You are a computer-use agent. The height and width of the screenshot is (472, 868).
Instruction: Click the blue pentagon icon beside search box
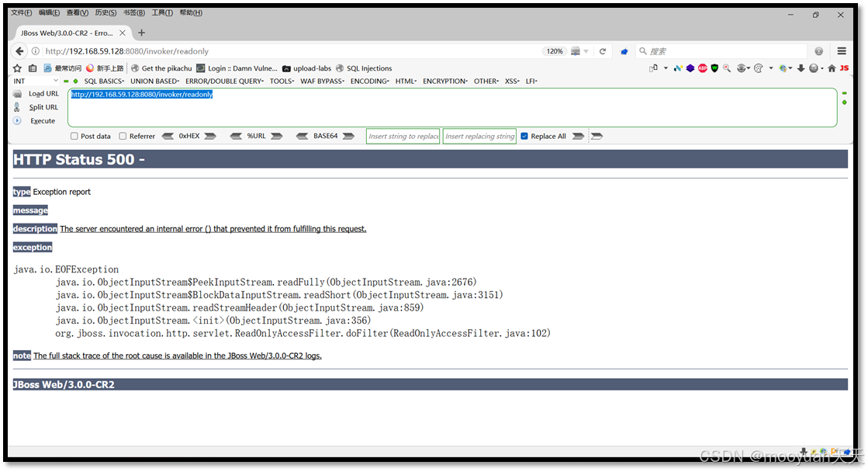coord(624,51)
